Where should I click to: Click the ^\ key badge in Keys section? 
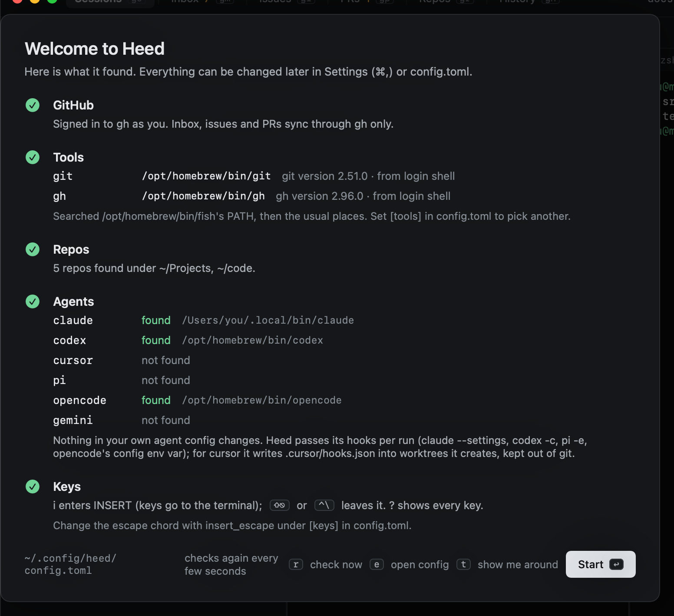pos(324,505)
